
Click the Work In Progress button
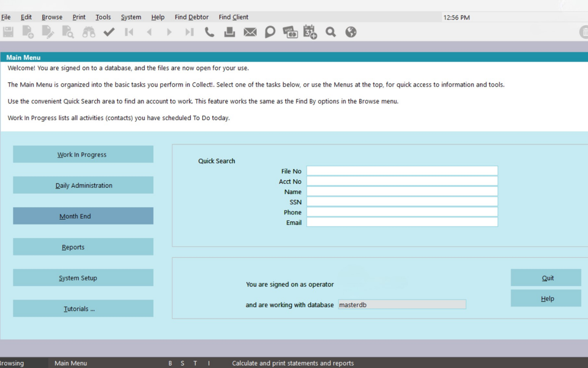pos(83,155)
